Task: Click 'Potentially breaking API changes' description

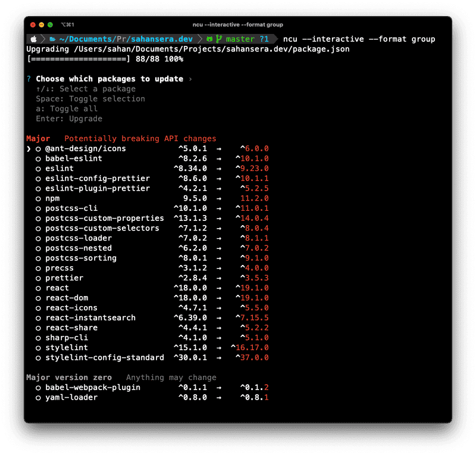Action: click(140, 139)
